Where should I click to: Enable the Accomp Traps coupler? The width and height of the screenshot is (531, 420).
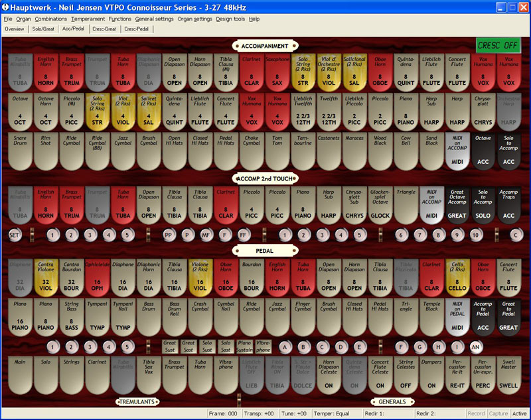coord(508,205)
